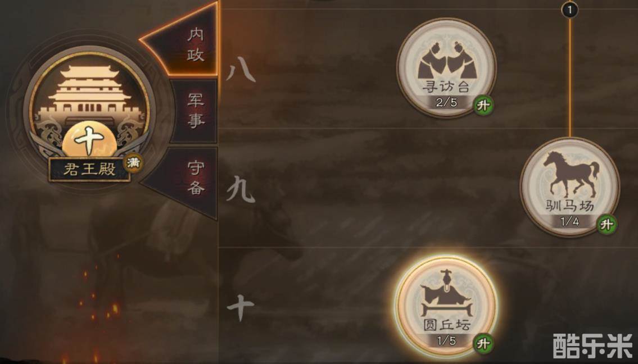Select the 九 tier row label
This screenshot has height=364, width=638.
click(x=241, y=189)
